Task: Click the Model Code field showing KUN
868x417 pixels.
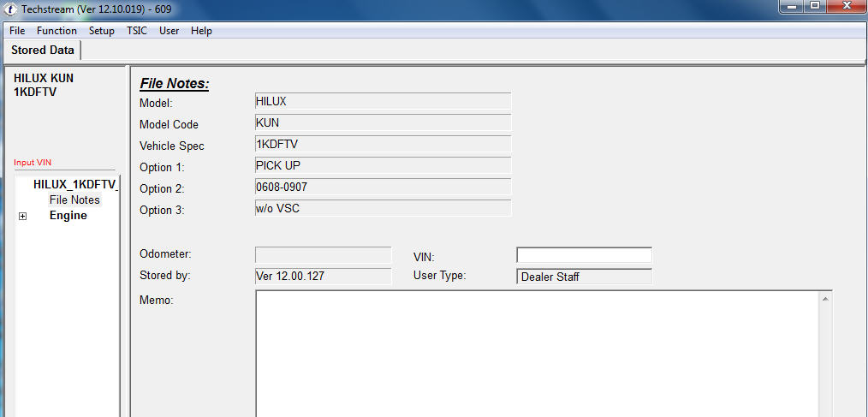Action: point(383,123)
